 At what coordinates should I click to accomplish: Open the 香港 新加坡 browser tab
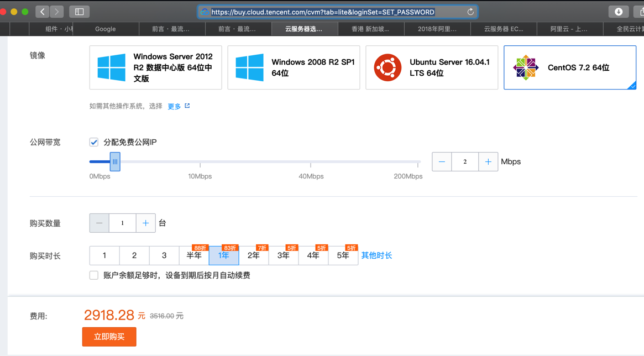pos(370,29)
